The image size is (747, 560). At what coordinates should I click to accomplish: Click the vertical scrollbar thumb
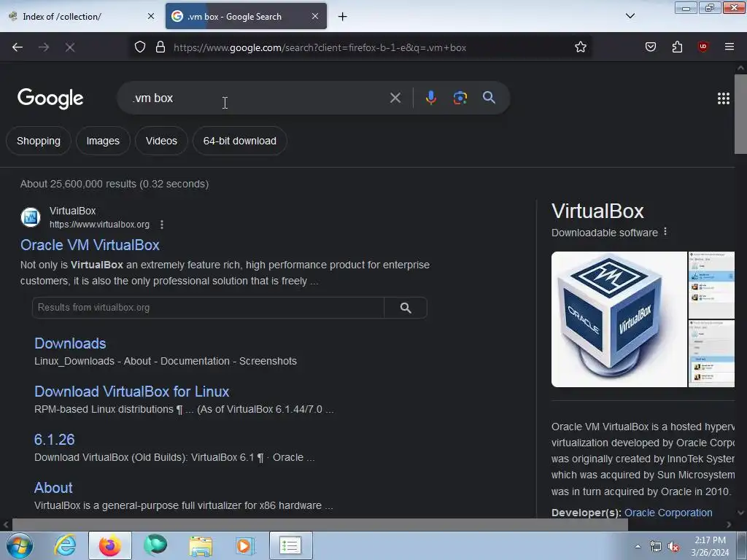coord(740,114)
